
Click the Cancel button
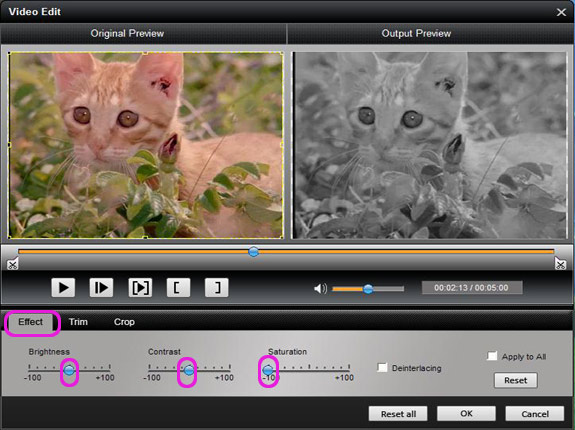coord(535,414)
